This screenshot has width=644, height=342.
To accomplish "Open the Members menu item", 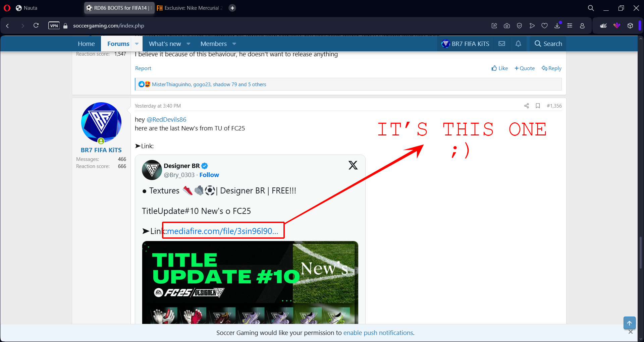I will tap(213, 44).
